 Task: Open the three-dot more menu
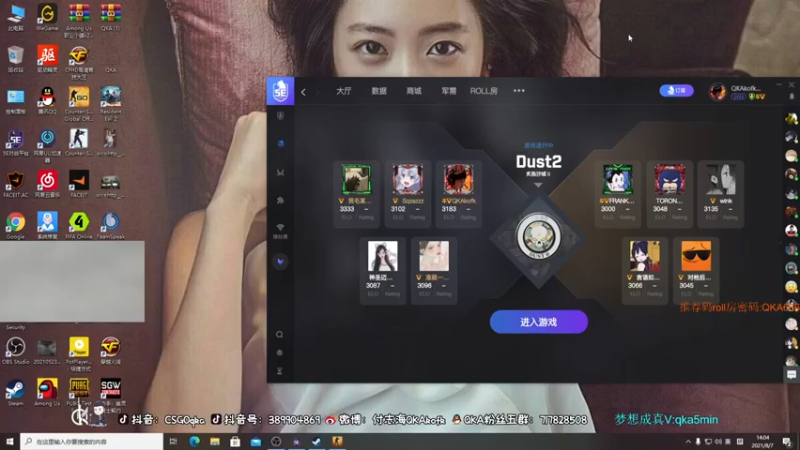pyautogui.click(x=519, y=91)
